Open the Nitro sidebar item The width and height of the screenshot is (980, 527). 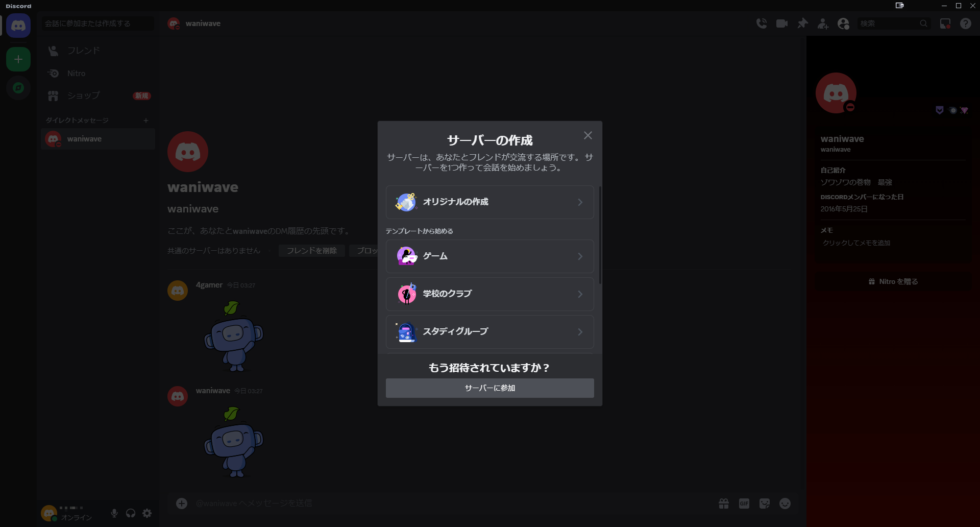point(98,74)
